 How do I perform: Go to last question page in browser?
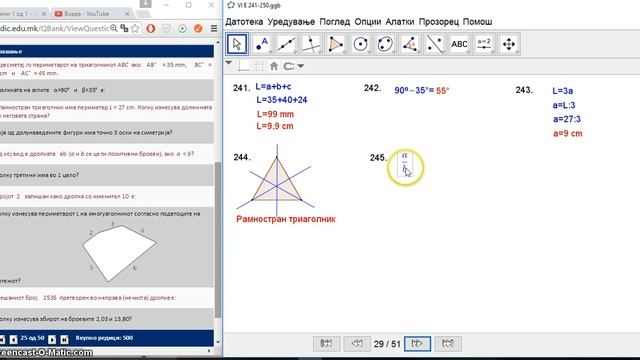point(64,340)
